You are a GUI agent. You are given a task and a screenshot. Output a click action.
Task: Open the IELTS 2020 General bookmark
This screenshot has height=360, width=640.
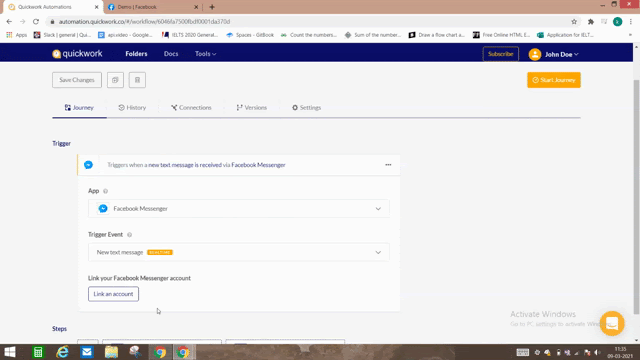click(190, 35)
